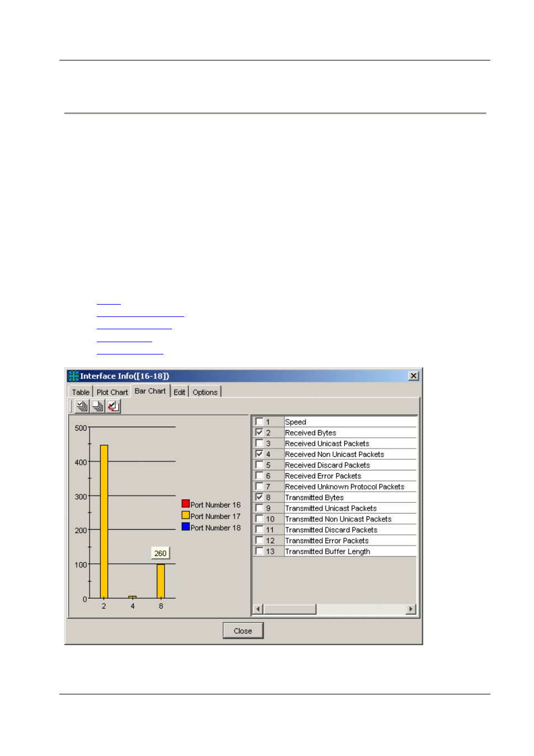Select the 'Received Bytes' row label
The image size is (534, 756).
click(x=311, y=433)
